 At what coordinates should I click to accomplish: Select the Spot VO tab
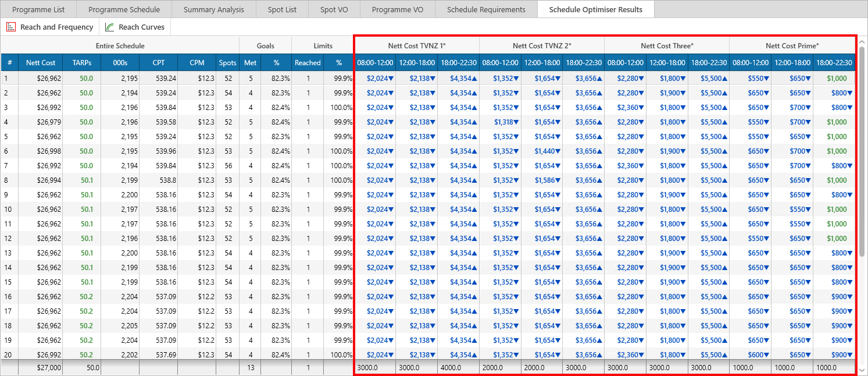[334, 9]
